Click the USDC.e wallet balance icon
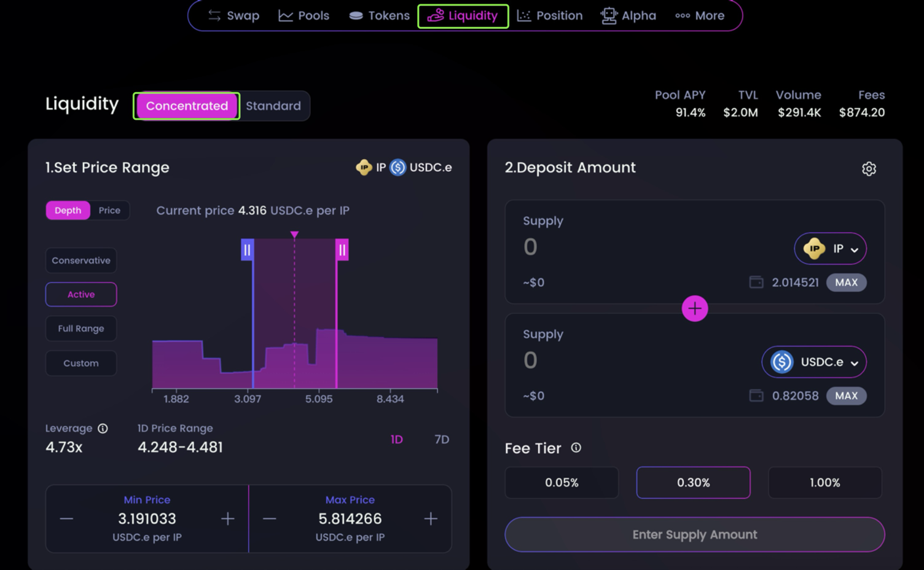924x570 pixels. click(756, 396)
